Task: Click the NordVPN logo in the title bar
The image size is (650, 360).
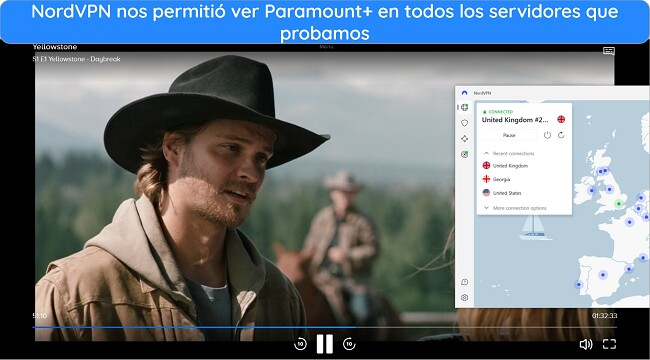Action: tap(464, 93)
